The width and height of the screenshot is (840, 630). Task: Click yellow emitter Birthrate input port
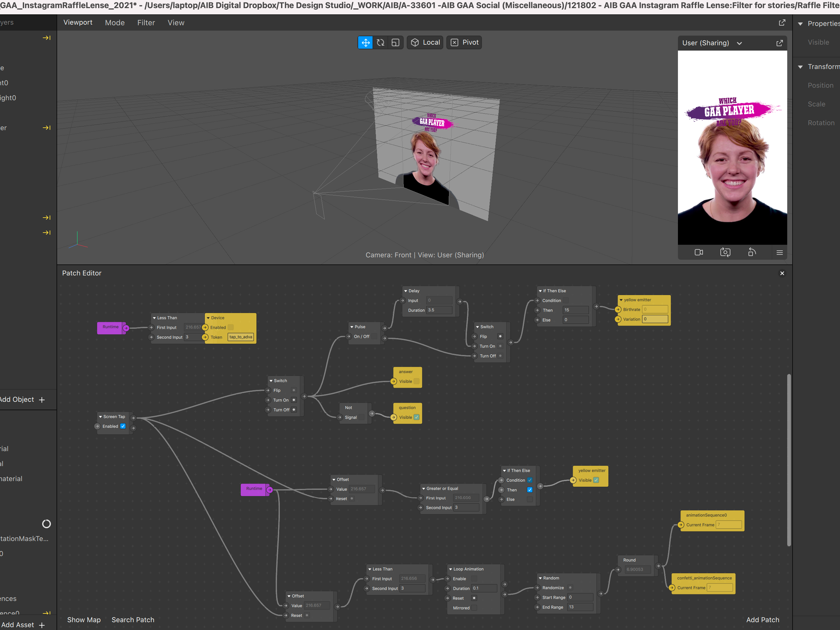click(x=618, y=309)
